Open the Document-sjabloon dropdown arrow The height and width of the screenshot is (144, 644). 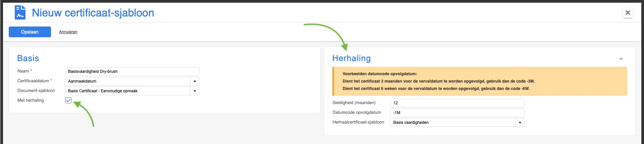195,91
